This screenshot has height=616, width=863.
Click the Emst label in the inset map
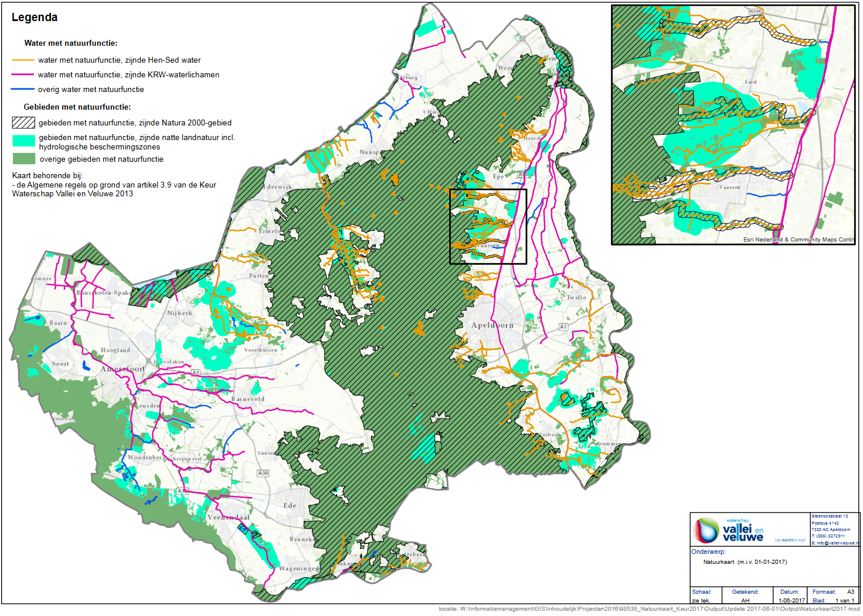pos(751,82)
